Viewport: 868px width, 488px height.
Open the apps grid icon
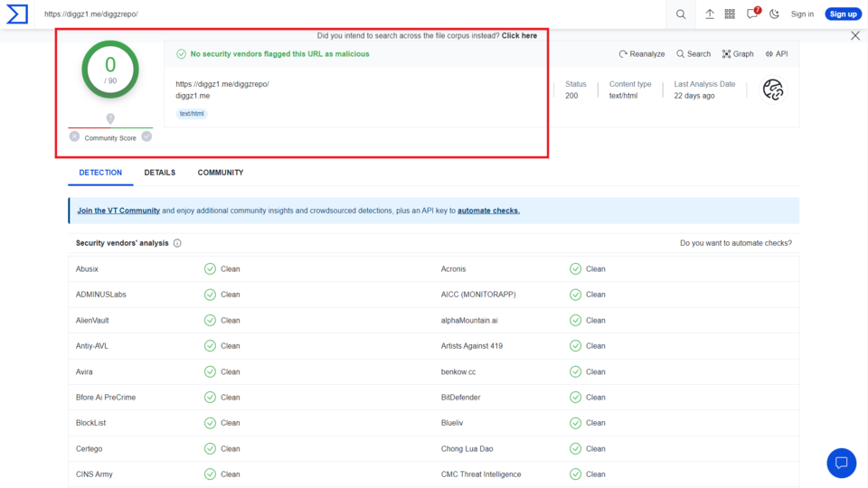pyautogui.click(x=730, y=14)
